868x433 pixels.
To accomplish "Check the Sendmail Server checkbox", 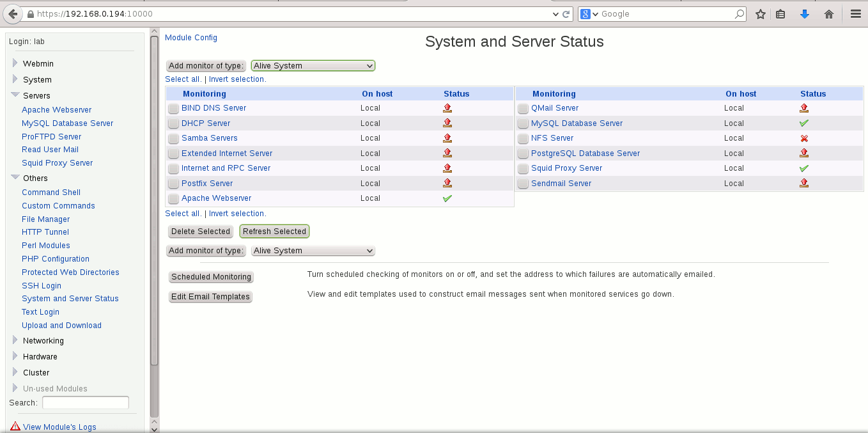I will pyautogui.click(x=523, y=184).
